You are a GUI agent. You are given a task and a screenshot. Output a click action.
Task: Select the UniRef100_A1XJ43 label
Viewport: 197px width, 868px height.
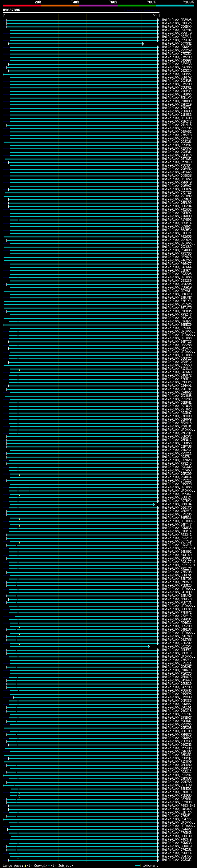coord(176,545)
